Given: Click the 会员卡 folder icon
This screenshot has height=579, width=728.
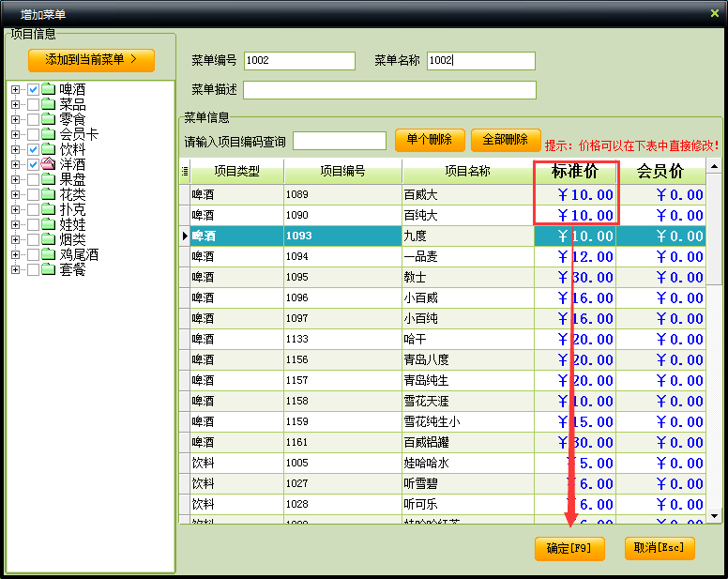Looking at the screenshot, I should (48, 134).
